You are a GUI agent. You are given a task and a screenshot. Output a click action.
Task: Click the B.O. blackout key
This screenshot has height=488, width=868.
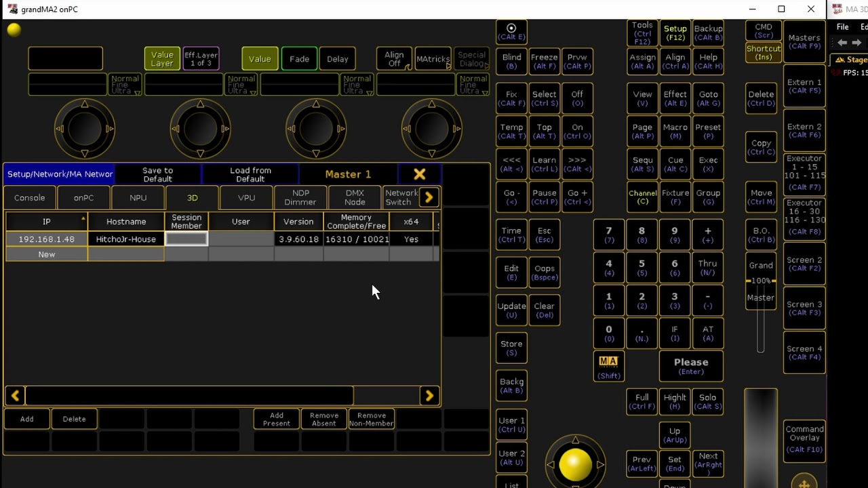click(761, 235)
